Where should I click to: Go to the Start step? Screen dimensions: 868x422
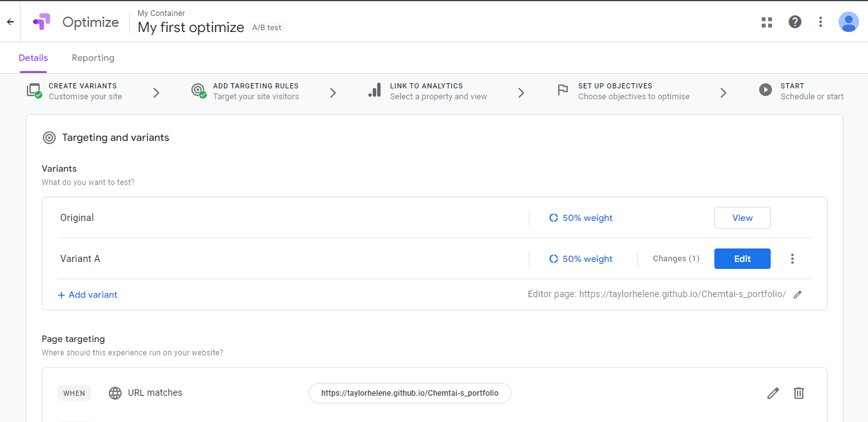(801, 91)
